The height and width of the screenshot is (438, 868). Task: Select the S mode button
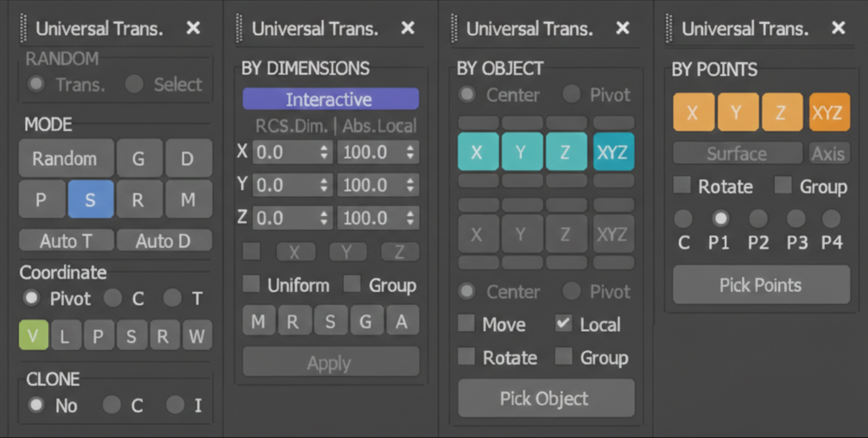90,200
